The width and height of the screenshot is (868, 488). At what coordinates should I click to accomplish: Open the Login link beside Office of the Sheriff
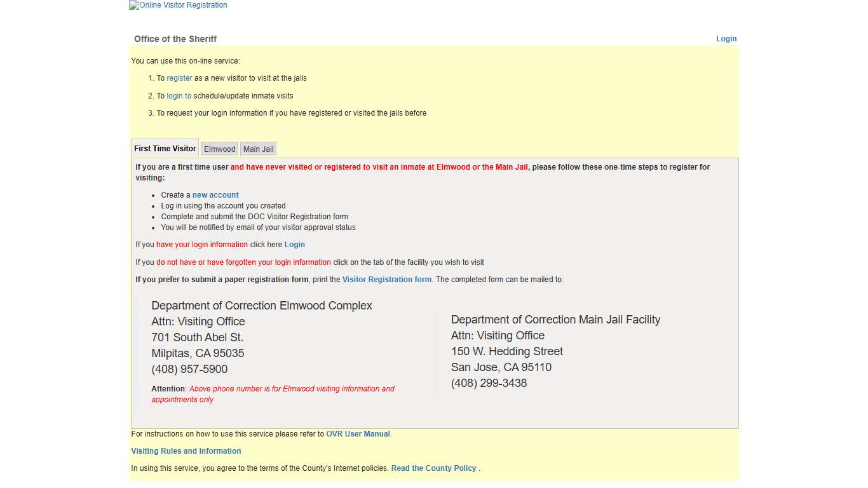(726, 39)
